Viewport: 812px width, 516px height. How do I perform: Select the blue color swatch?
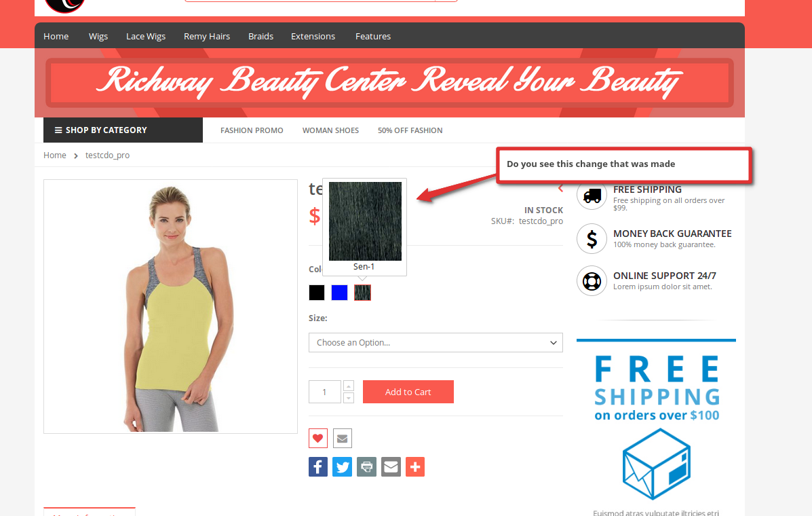tap(339, 293)
